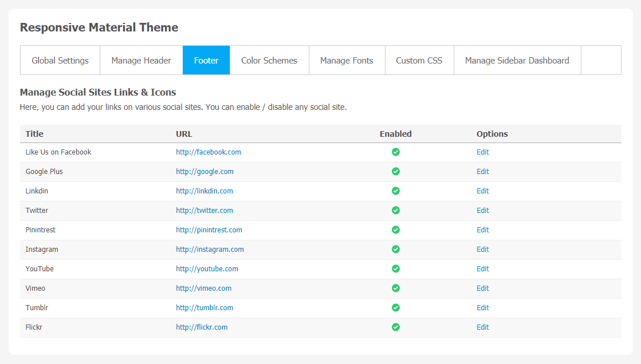
Task: Select the 'Pinintrest' title cell
Action: click(x=41, y=230)
